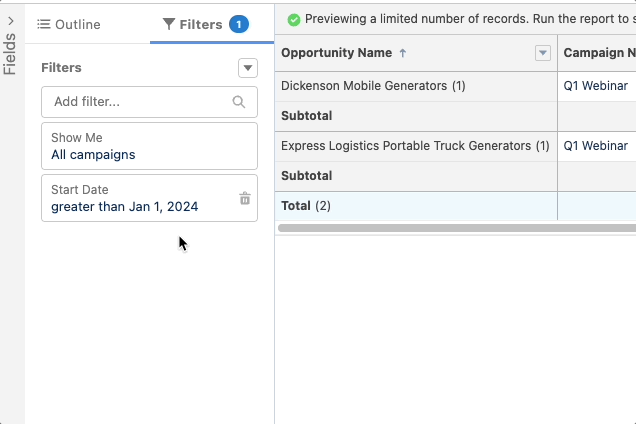Delete the Start Date filter with trash icon
Viewport: 636px width, 424px height.
tap(245, 198)
